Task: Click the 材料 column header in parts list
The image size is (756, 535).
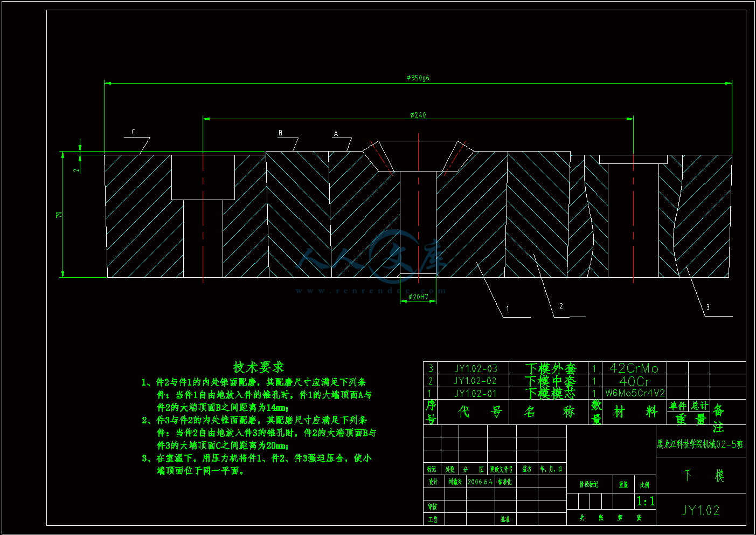Action: [635, 412]
